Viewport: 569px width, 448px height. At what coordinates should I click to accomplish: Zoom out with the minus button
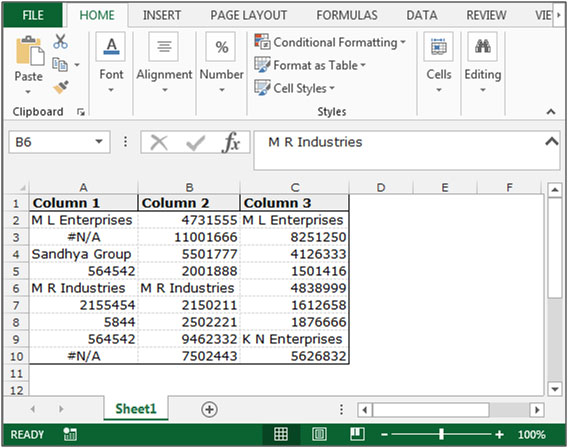coord(385,435)
